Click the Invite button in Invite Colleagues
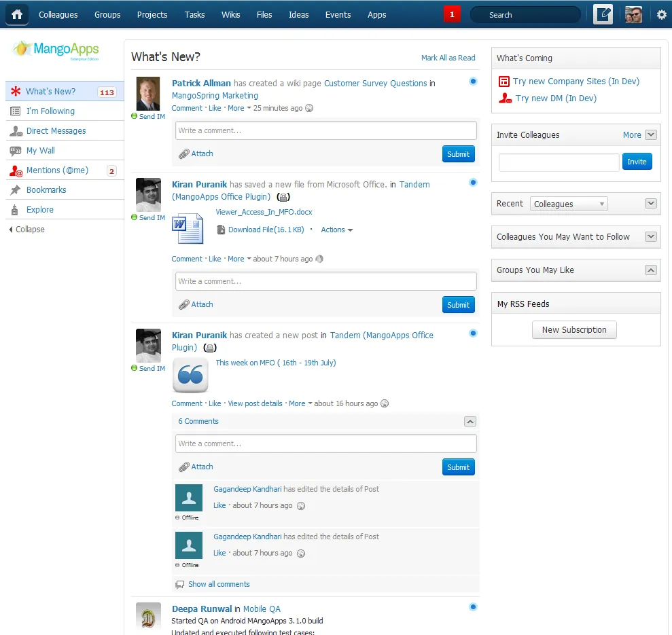Viewport: 672px width, 635px height. pyautogui.click(x=637, y=162)
